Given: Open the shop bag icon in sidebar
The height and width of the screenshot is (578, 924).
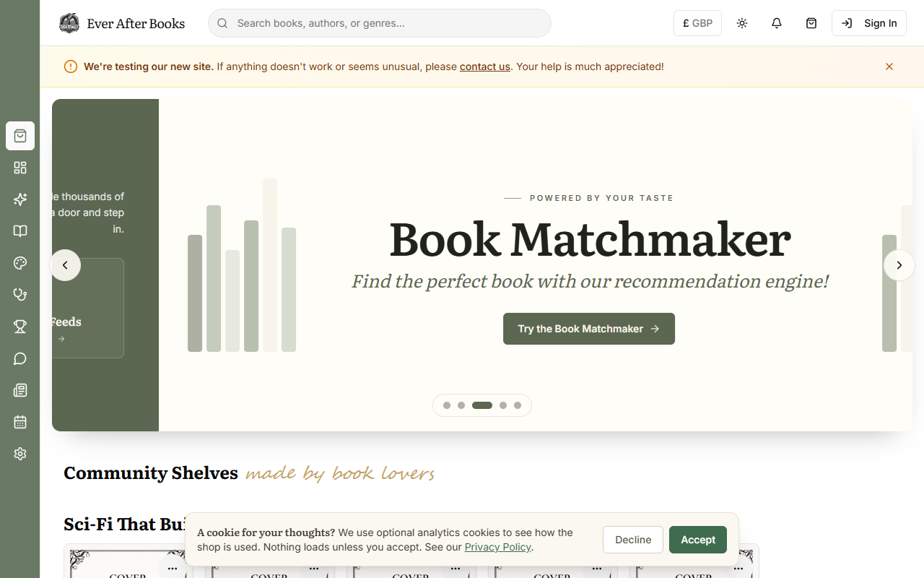Looking at the screenshot, I should (20, 136).
